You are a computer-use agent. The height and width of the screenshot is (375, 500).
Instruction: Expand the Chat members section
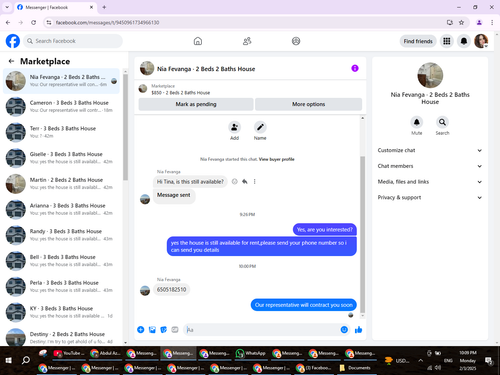(x=430, y=166)
